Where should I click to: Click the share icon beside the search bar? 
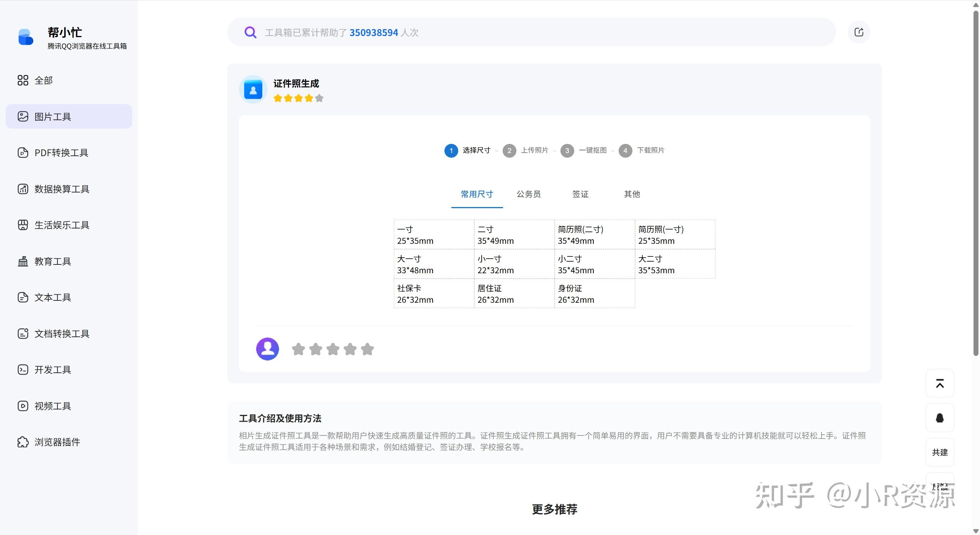pos(859,32)
